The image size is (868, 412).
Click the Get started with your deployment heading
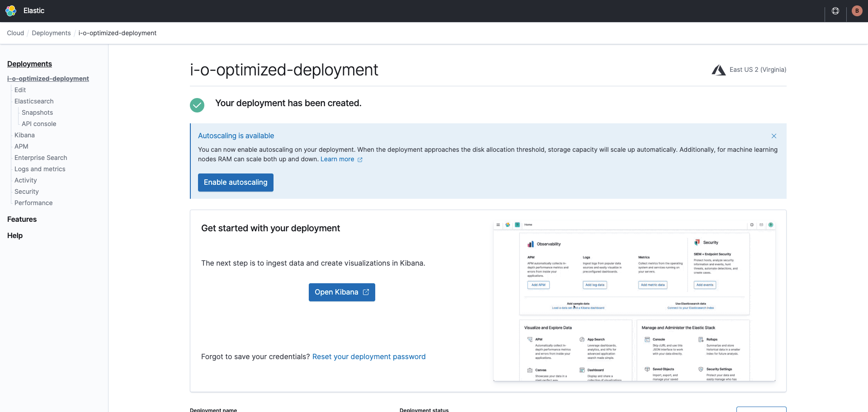270,228
